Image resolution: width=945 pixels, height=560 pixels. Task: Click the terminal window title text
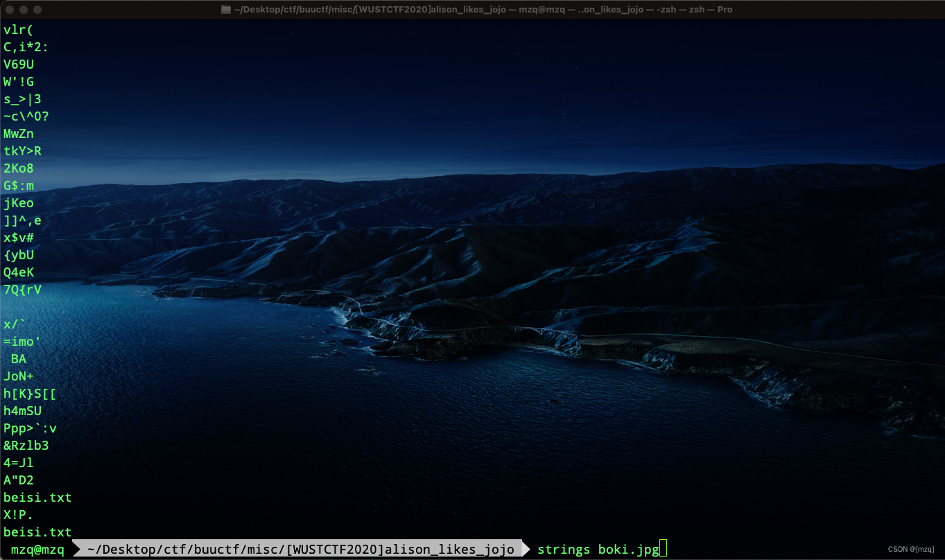tap(483, 10)
